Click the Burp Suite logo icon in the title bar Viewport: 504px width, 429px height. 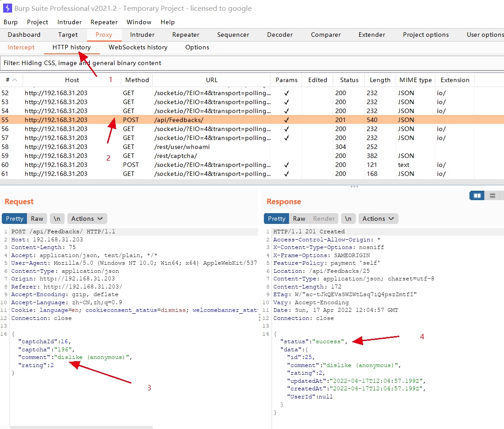[x=7, y=8]
